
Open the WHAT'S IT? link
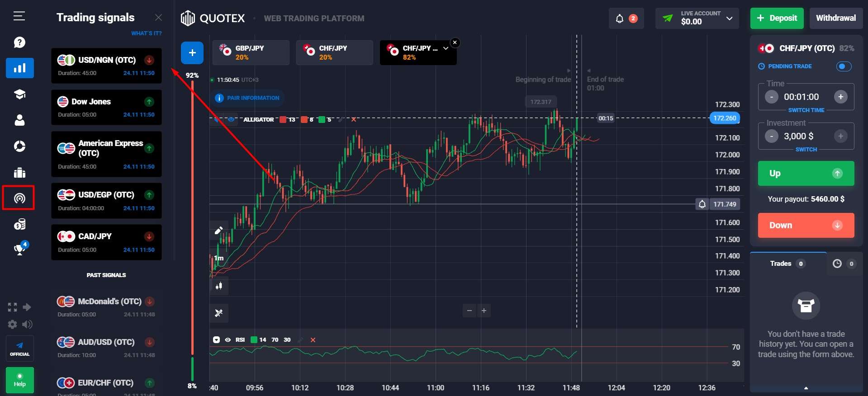(146, 33)
